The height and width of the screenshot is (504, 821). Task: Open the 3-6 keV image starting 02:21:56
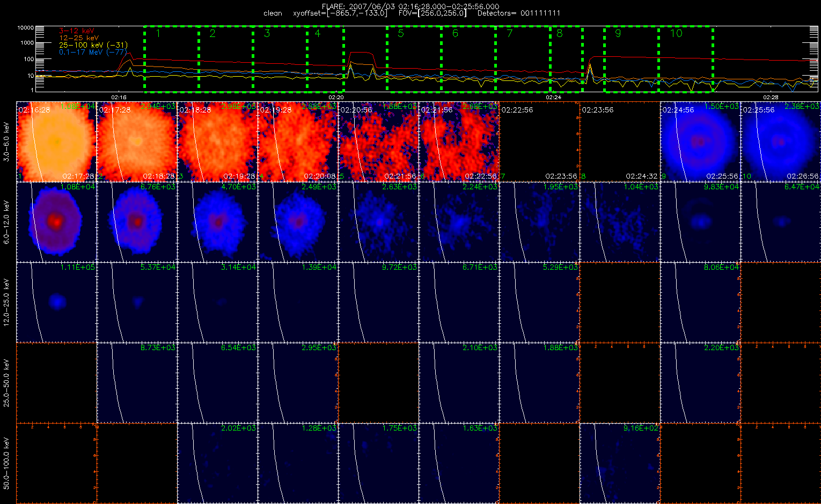coord(459,141)
